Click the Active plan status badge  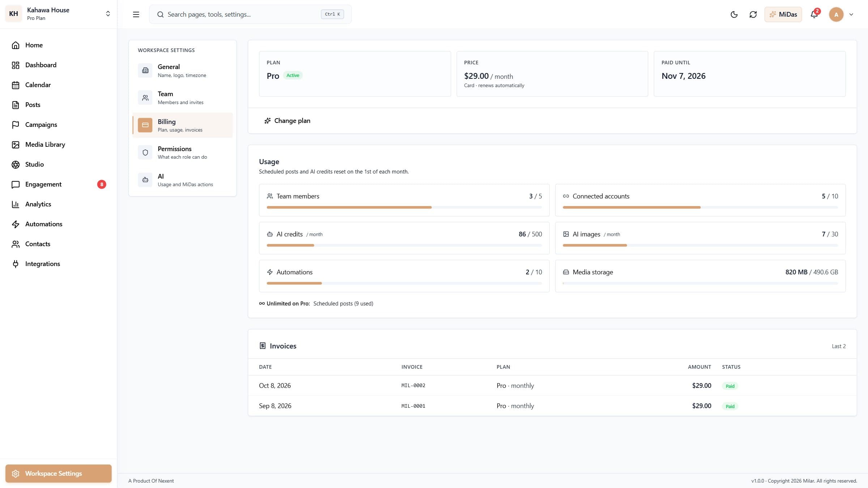pyautogui.click(x=293, y=76)
